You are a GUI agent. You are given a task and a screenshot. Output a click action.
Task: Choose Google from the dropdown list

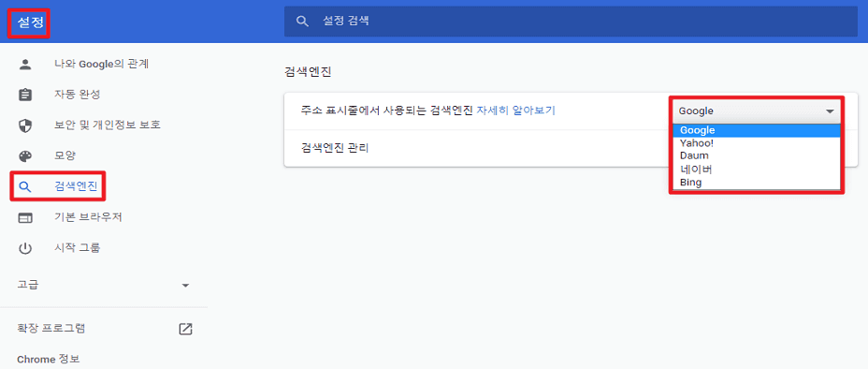[757, 130]
